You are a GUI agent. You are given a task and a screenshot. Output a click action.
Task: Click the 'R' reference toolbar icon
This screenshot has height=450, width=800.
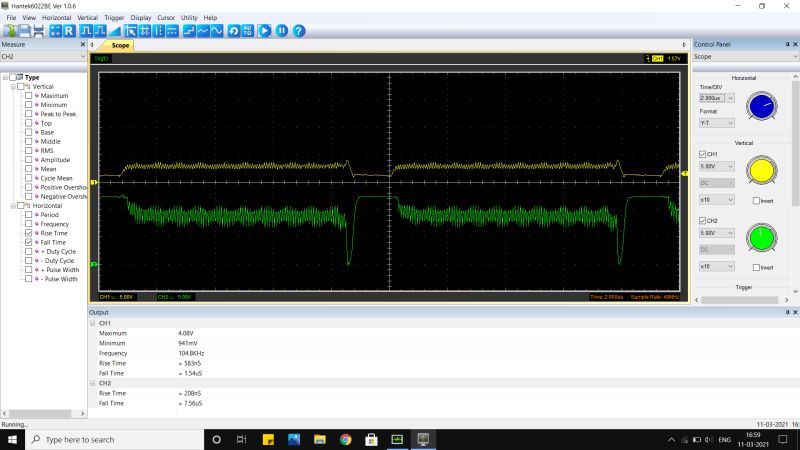[x=69, y=31]
